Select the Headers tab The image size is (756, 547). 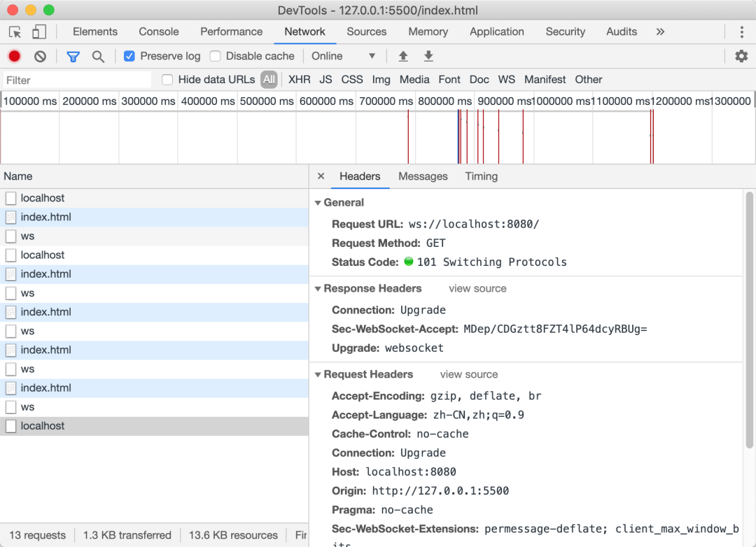click(360, 176)
